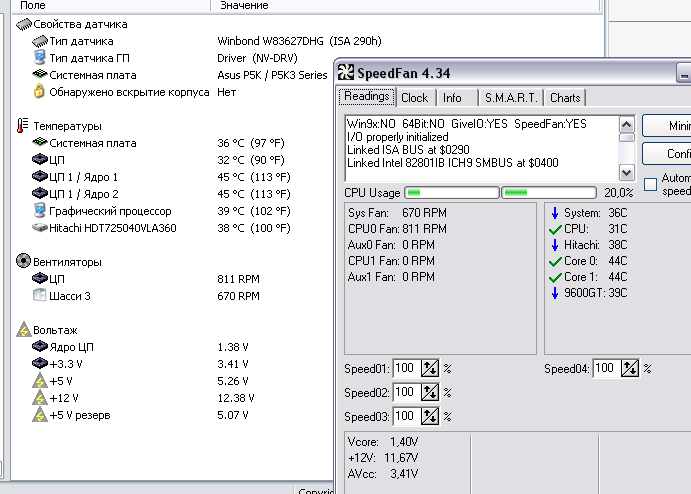Click the fans section icon
Viewport: 691px width, 494px height.
pyautogui.click(x=23, y=261)
